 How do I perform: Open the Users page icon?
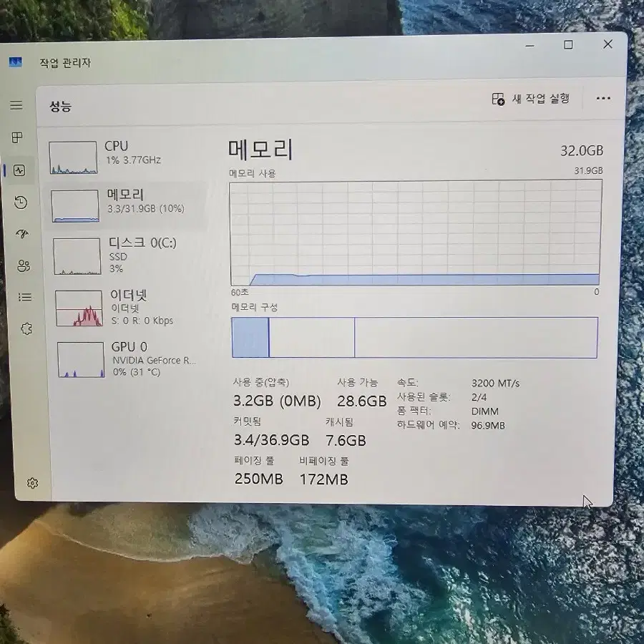point(24,265)
